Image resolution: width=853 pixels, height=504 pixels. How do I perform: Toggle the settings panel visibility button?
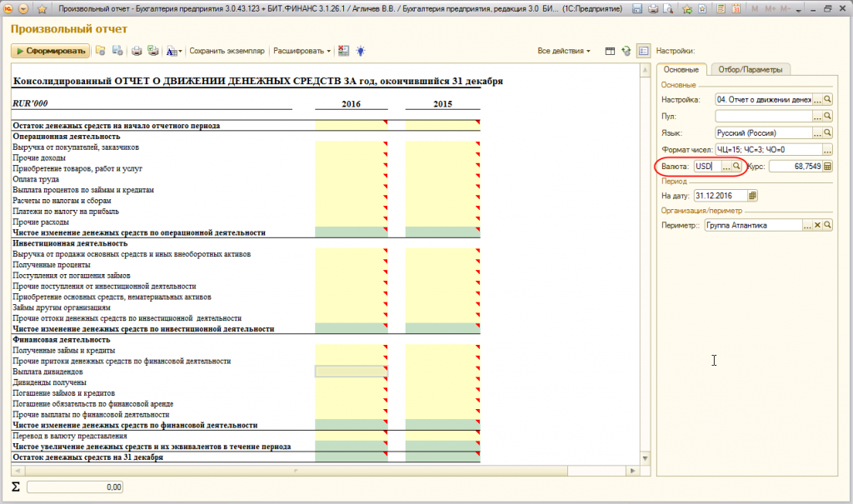643,51
